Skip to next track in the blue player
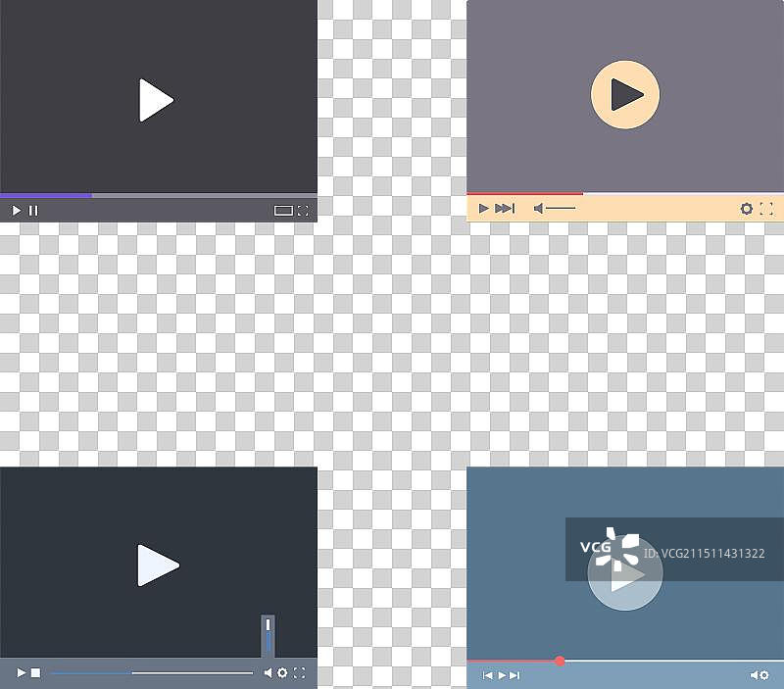This screenshot has height=689, width=784. [514, 675]
